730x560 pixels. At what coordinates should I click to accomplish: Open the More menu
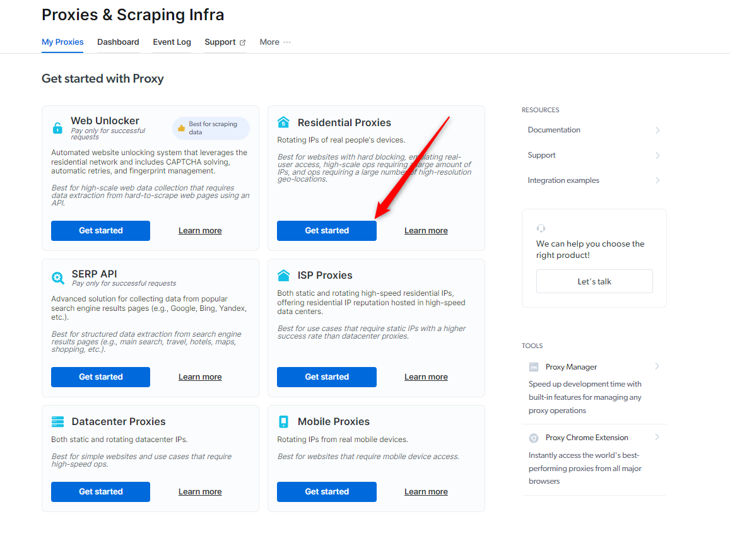pos(275,42)
